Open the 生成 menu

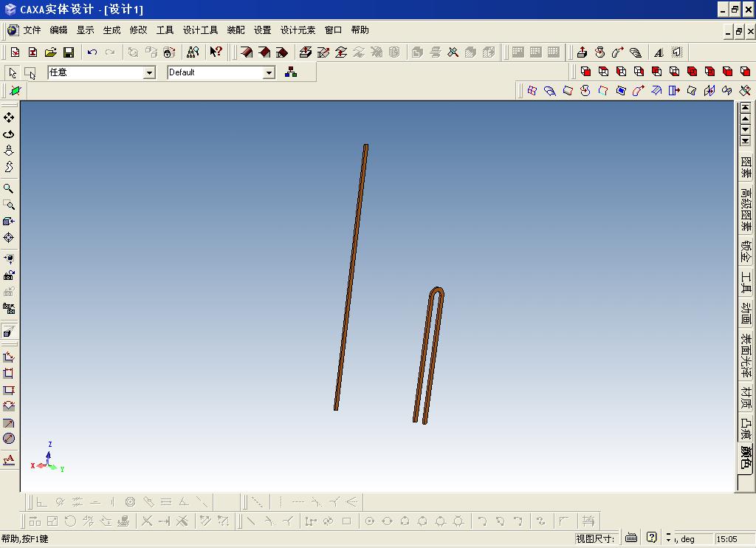[x=111, y=30]
